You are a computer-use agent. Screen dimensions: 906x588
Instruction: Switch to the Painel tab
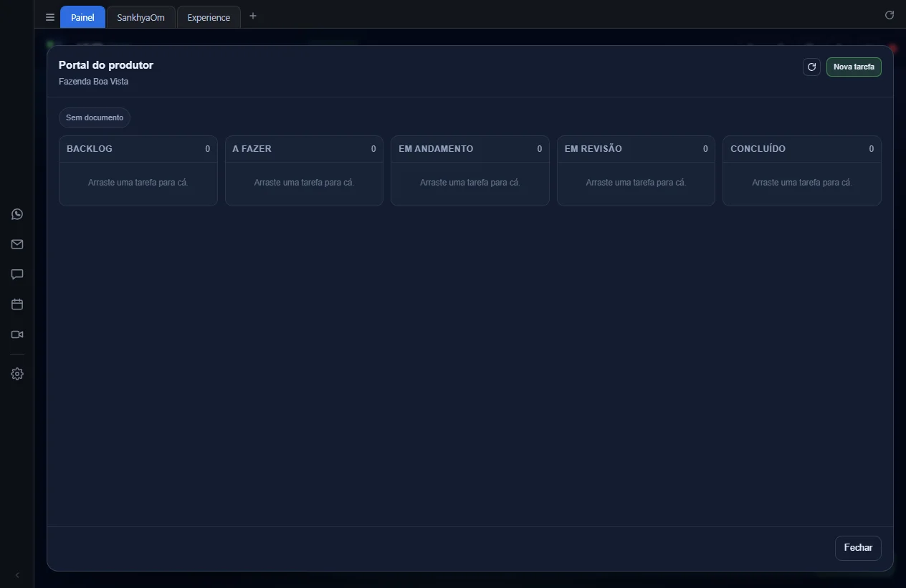tap(82, 17)
